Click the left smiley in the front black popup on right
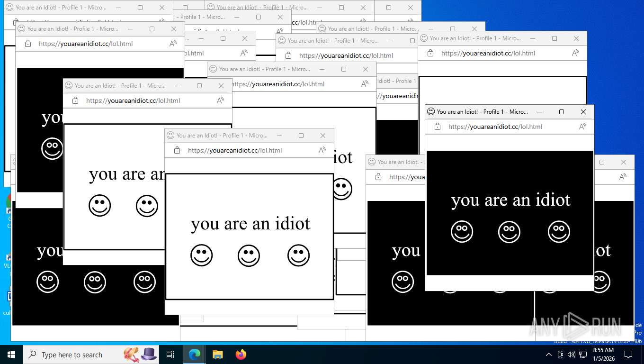The image size is (644, 364). pos(462,232)
